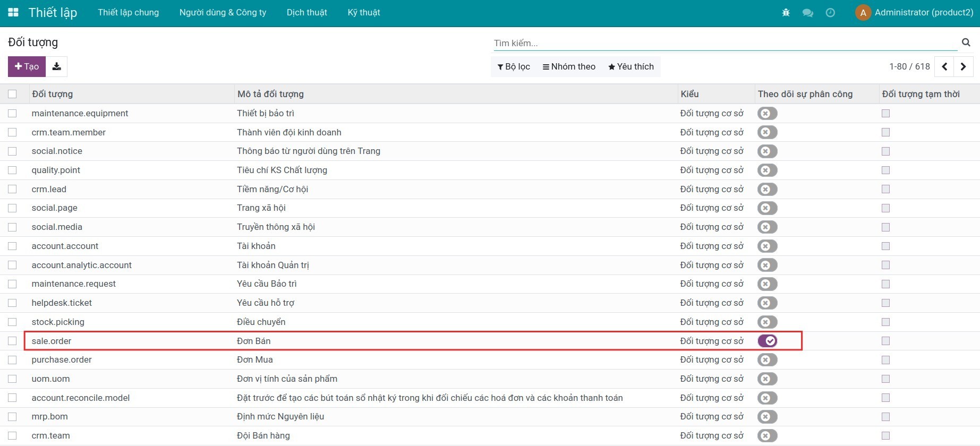Tick the select-all header checkbox

click(x=12, y=94)
